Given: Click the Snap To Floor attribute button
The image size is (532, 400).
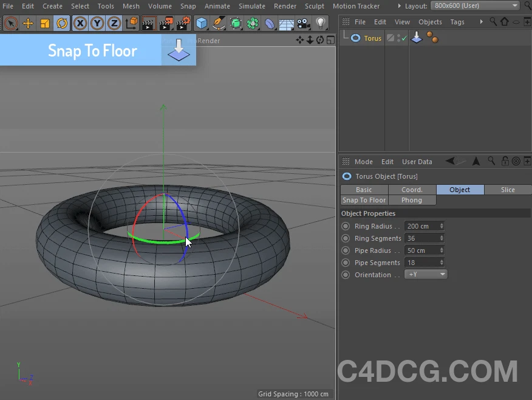Looking at the screenshot, I should [x=363, y=200].
